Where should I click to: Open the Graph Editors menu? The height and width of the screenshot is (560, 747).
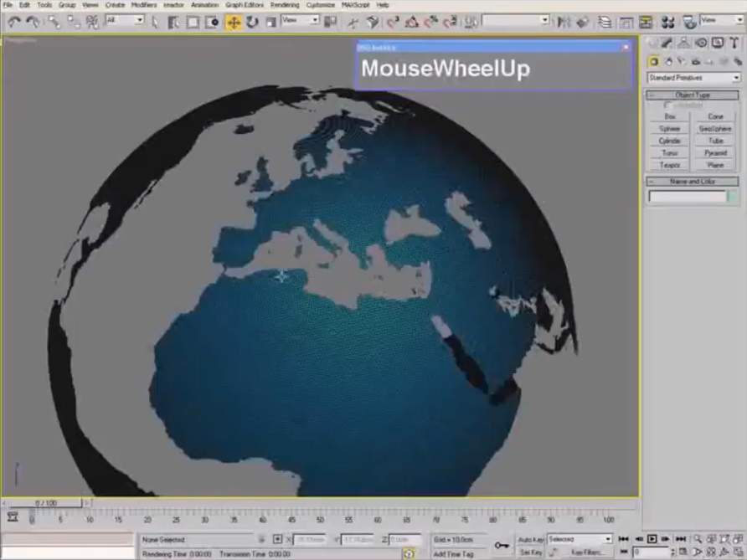[x=245, y=5]
